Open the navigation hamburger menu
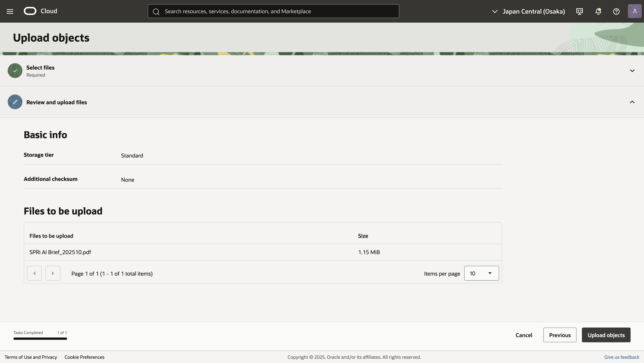This screenshot has height=363, width=644. pos(10,11)
